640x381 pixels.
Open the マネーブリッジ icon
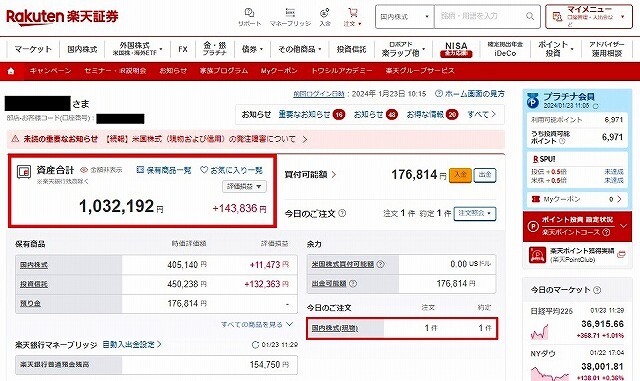coord(290,12)
